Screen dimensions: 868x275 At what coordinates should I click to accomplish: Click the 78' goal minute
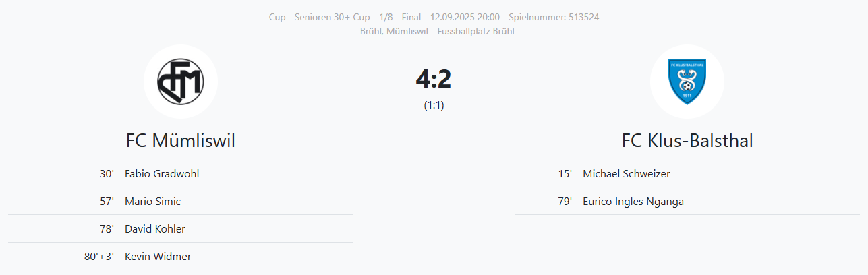point(107,229)
